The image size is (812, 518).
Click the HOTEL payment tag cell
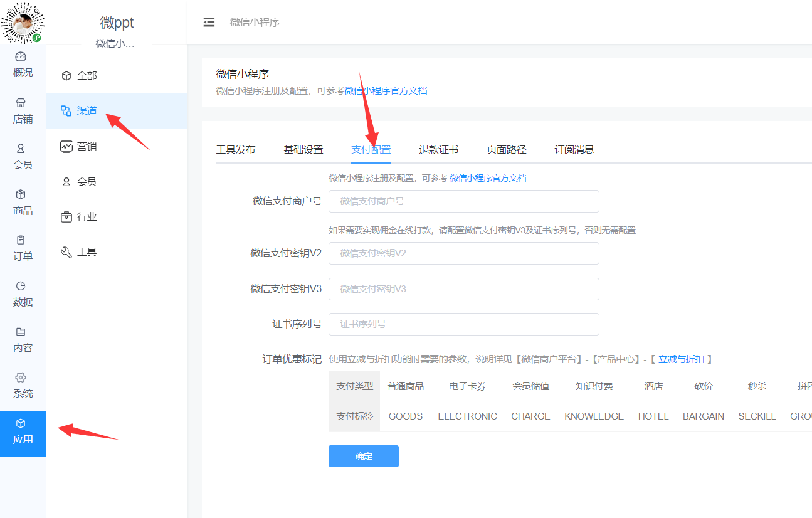[x=653, y=416]
